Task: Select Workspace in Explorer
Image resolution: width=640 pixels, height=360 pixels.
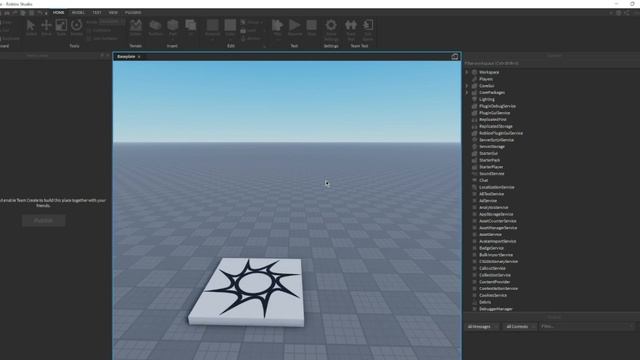Action: click(489, 72)
